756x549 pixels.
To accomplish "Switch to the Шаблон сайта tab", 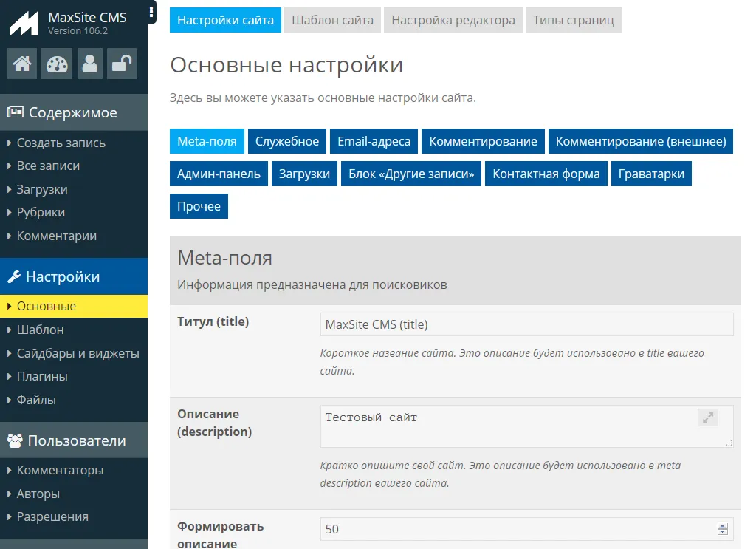I will [x=332, y=20].
